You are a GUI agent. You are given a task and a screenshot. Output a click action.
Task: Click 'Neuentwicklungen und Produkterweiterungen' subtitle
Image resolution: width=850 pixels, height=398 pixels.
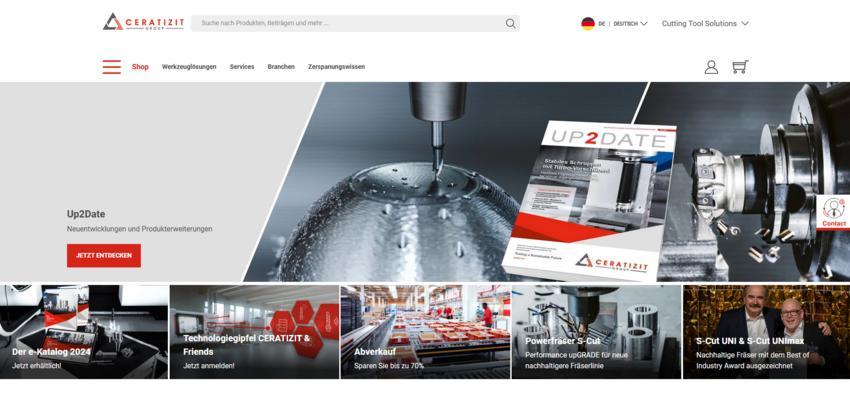[139, 229]
